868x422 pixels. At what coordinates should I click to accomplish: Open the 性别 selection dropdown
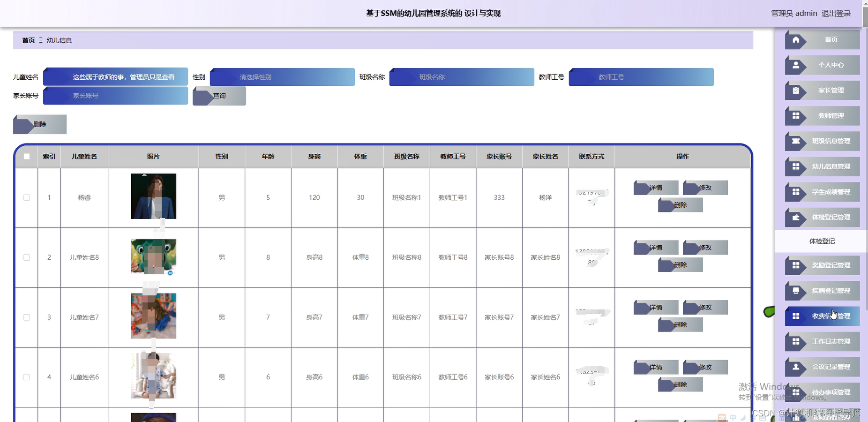click(x=282, y=77)
